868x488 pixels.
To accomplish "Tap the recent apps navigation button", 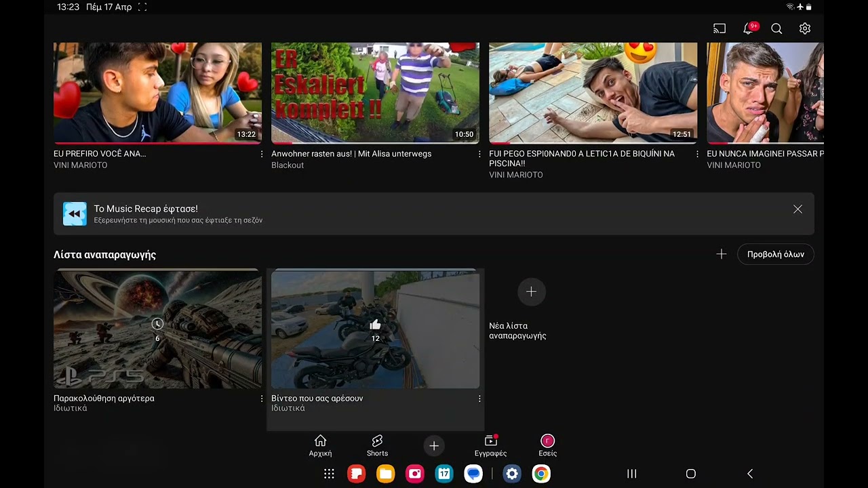I will 631,474.
